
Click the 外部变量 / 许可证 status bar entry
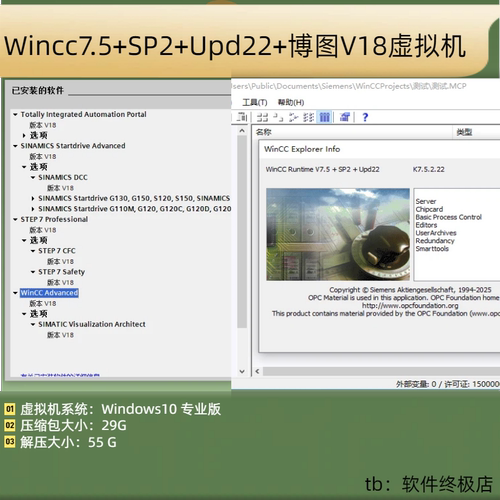[448, 384]
